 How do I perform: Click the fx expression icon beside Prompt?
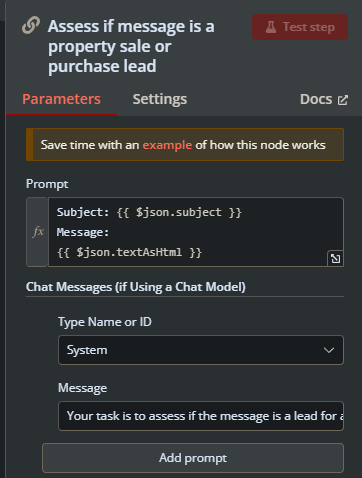[x=38, y=231]
